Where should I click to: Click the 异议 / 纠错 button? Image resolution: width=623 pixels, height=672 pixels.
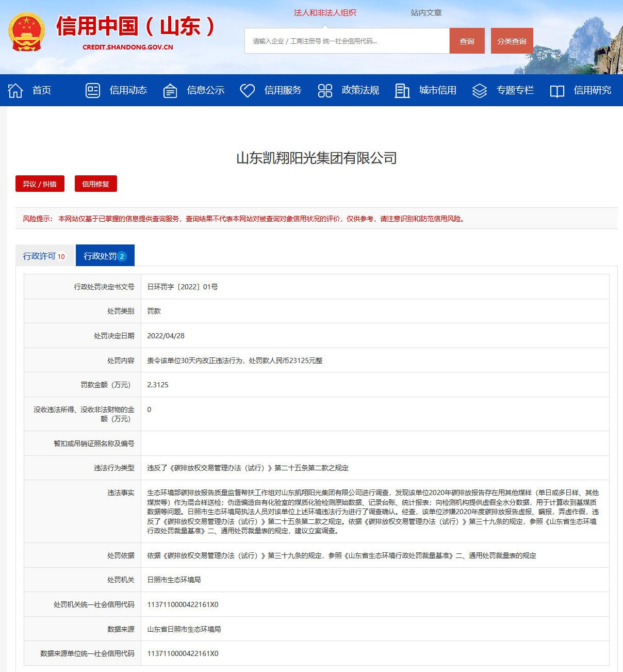[x=40, y=184]
